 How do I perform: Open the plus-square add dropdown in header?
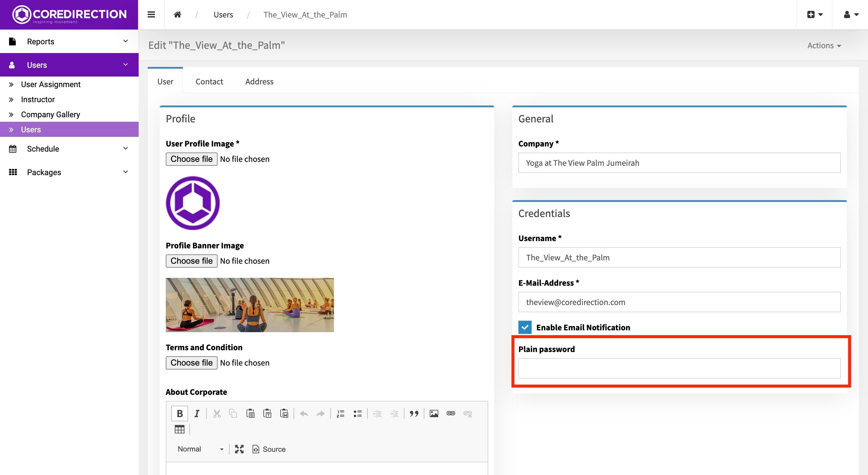[x=815, y=14]
